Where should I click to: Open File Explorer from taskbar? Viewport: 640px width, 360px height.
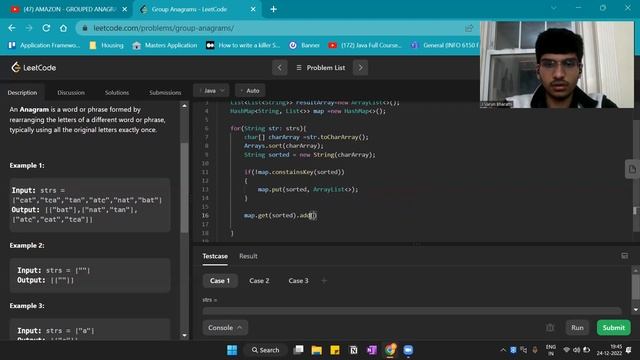(317, 350)
